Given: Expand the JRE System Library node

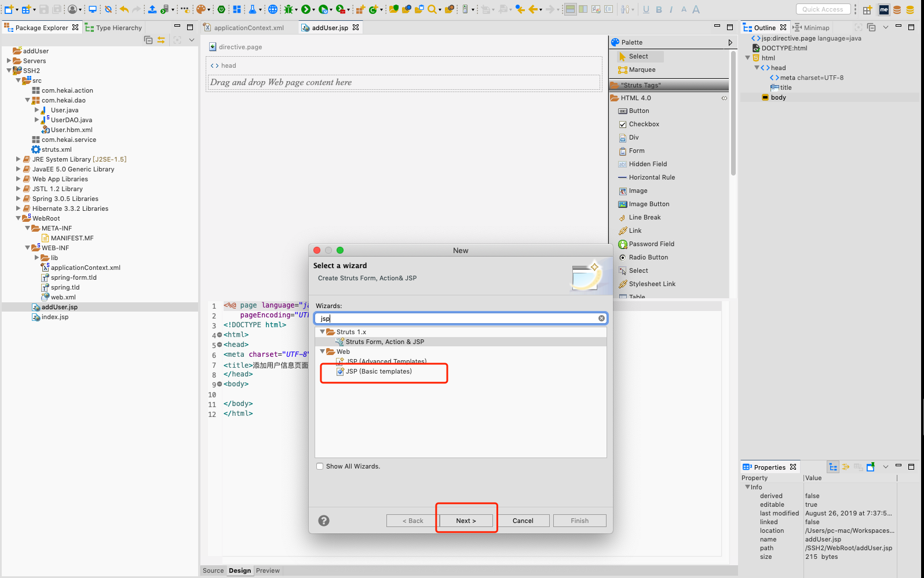Looking at the screenshot, I should pyautogui.click(x=19, y=159).
